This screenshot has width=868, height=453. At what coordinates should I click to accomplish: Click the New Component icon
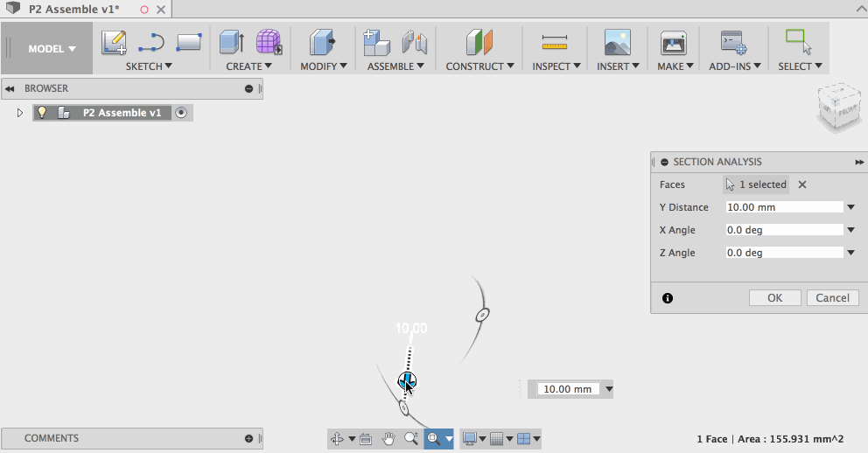376,43
